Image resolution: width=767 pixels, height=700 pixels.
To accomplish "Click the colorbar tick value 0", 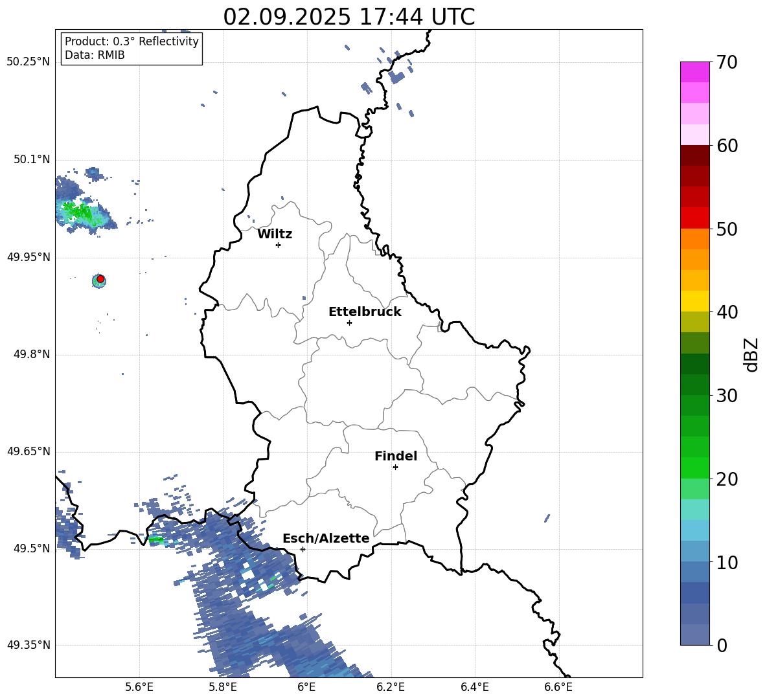I will (722, 645).
